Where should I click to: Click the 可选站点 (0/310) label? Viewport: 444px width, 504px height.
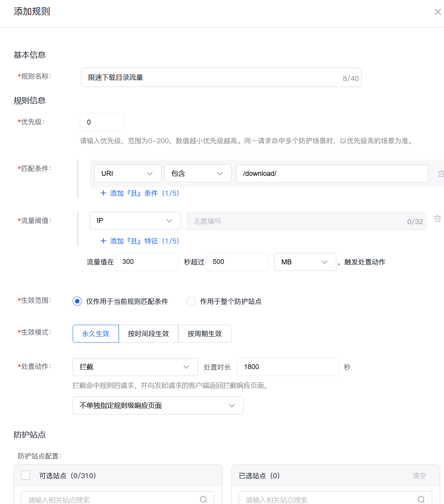point(68,476)
